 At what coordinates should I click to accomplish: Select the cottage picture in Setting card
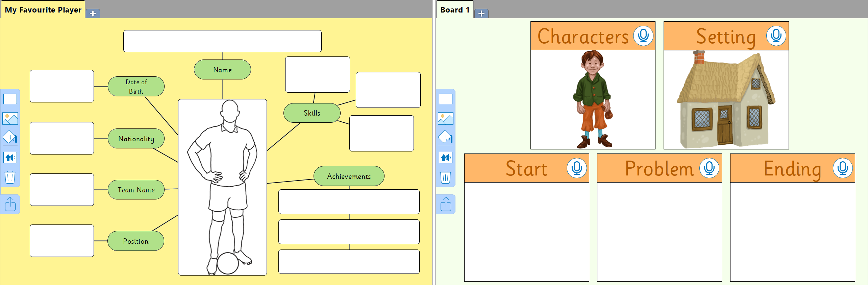point(726,100)
